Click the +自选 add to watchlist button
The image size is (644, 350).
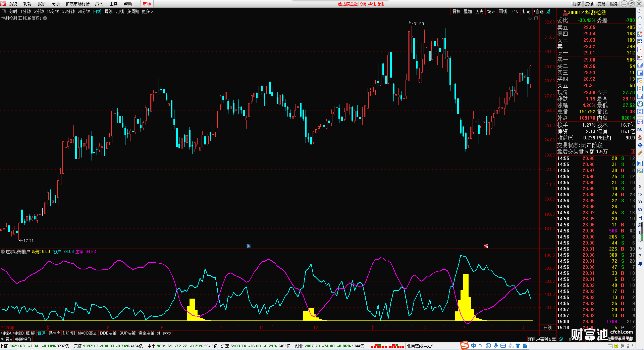538,11
